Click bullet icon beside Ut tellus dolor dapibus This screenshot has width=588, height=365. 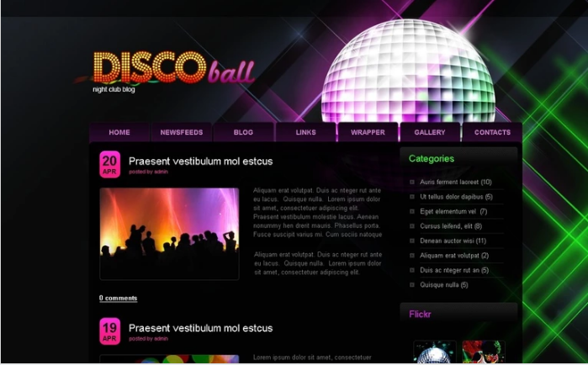point(412,197)
